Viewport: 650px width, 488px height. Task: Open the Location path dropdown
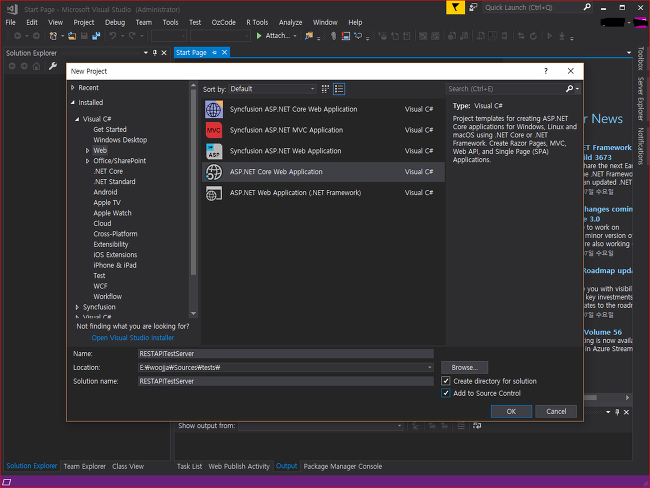429,367
